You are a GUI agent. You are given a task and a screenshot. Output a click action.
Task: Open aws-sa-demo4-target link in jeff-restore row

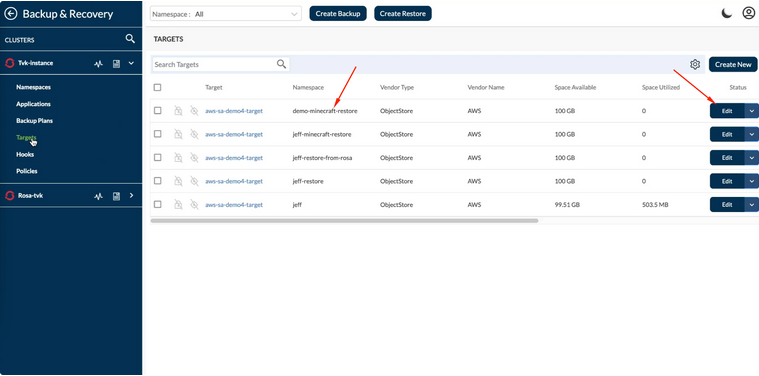click(x=234, y=181)
